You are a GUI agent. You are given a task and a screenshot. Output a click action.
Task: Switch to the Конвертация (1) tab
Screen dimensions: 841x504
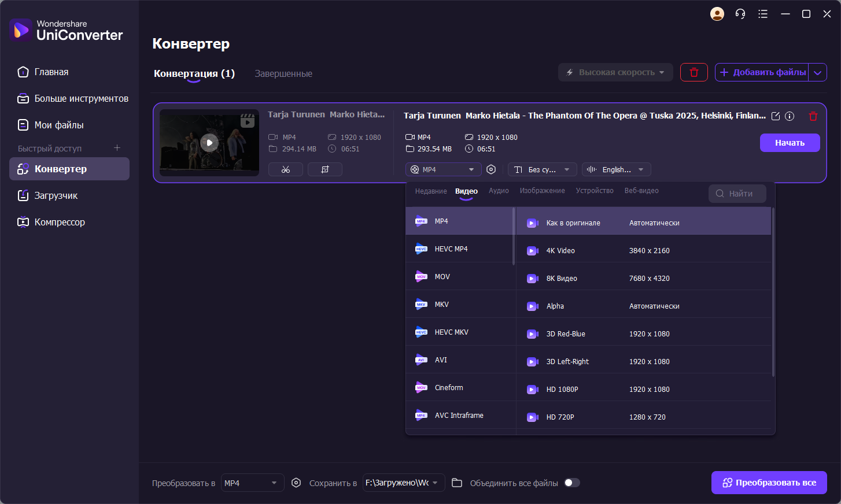click(194, 73)
